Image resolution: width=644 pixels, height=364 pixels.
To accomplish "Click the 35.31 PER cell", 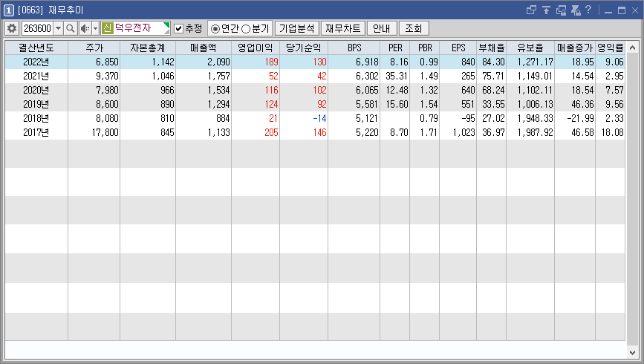I will click(x=395, y=76).
